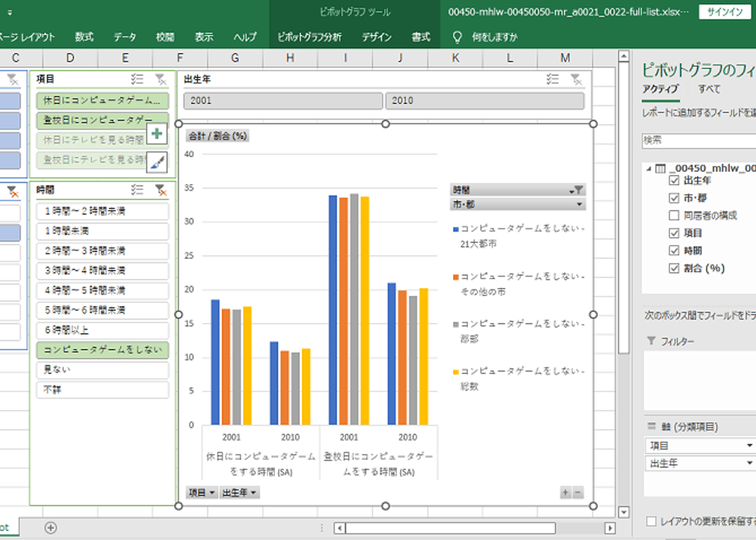Open the 数式 ribbon tab
756x540 pixels.
point(84,37)
